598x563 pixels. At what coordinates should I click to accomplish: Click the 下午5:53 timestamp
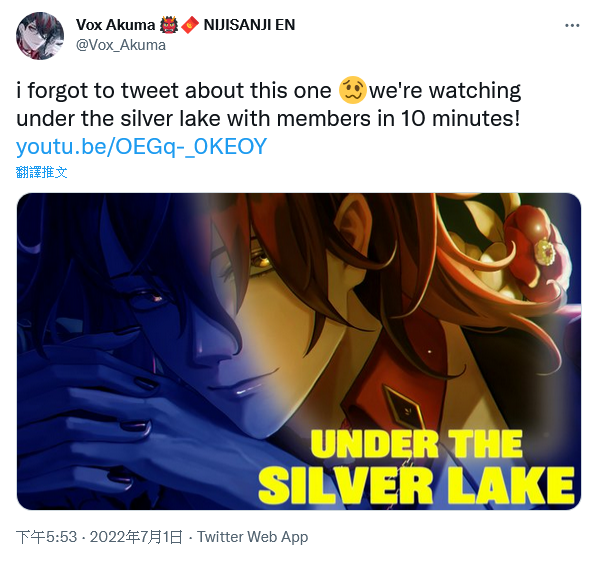click(x=47, y=537)
